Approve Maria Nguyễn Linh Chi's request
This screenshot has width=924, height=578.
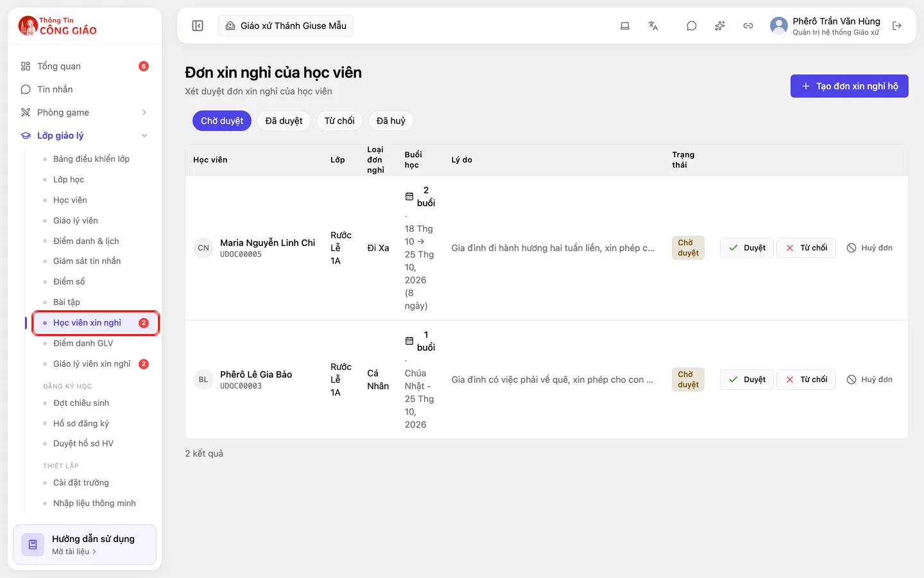click(747, 248)
